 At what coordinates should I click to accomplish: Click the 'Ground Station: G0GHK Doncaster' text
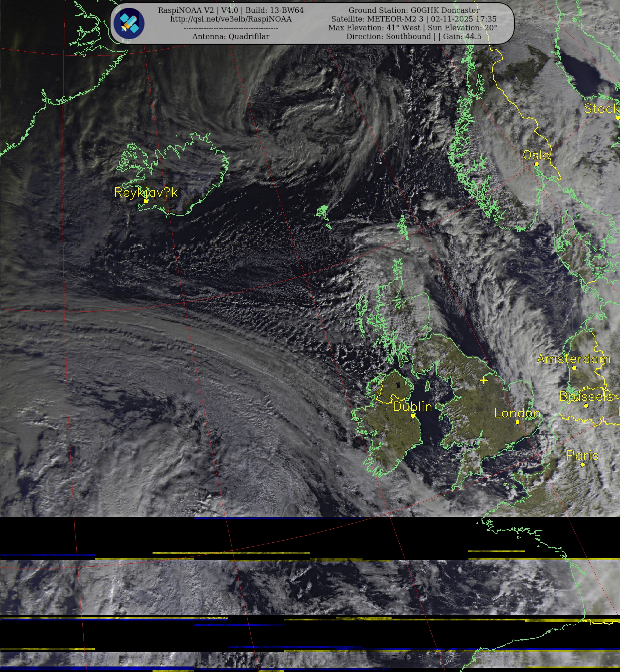click(x=414, y=10)
